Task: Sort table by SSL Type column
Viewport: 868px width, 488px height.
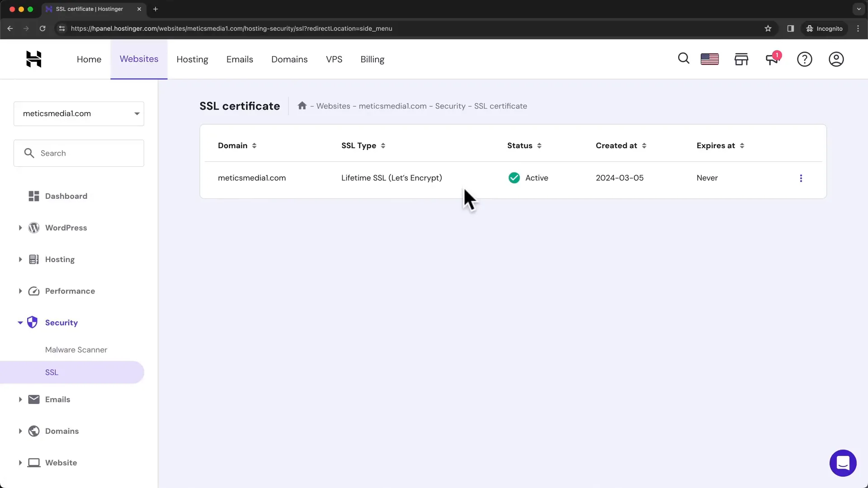Action: tap(363, 145)
